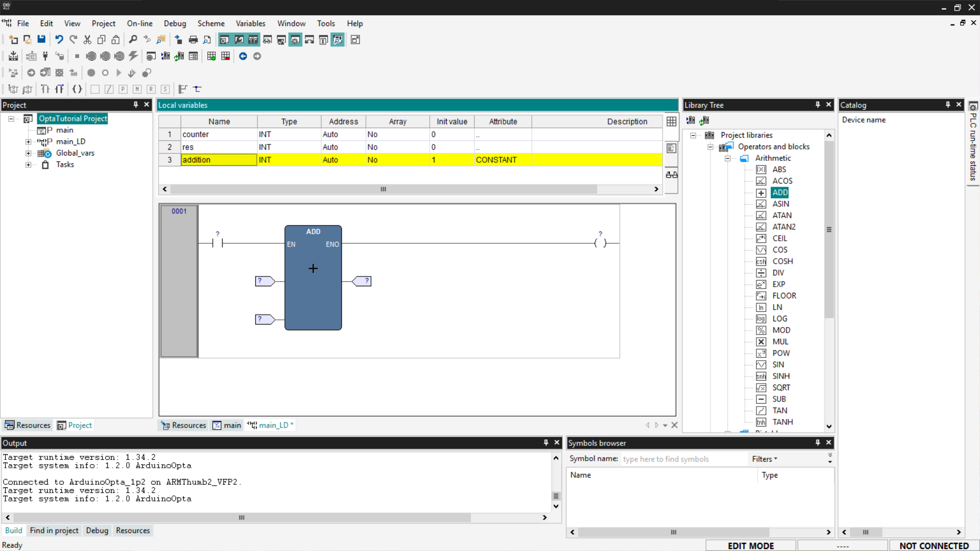
Task: Toggle the Watch window glasses toolbar button
Action: pos(267,40)
